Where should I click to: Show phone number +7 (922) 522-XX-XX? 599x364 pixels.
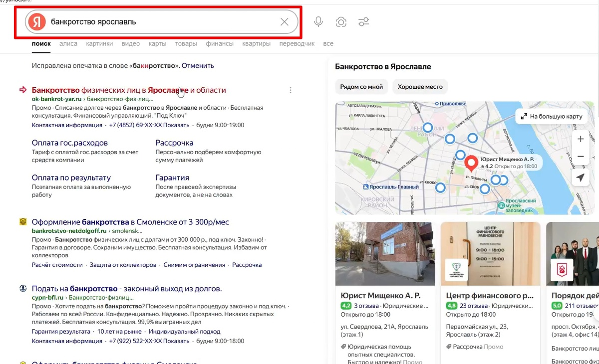click(149, 341)
